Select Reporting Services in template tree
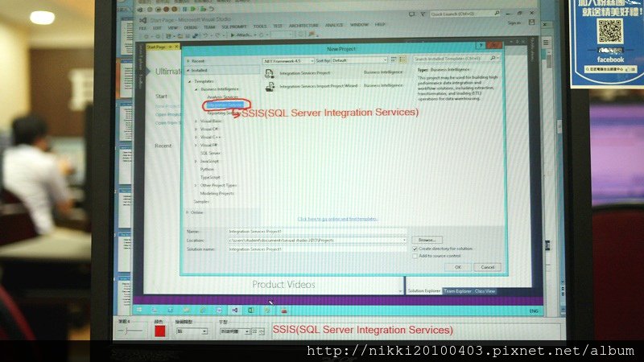Screen dimensions: 644x362 (x=223, y=113)
